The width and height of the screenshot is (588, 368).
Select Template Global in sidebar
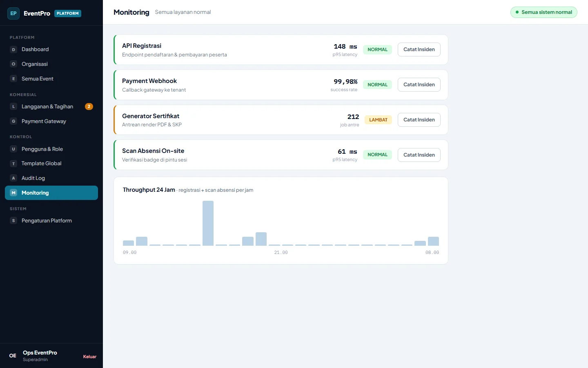coord(51,164)
